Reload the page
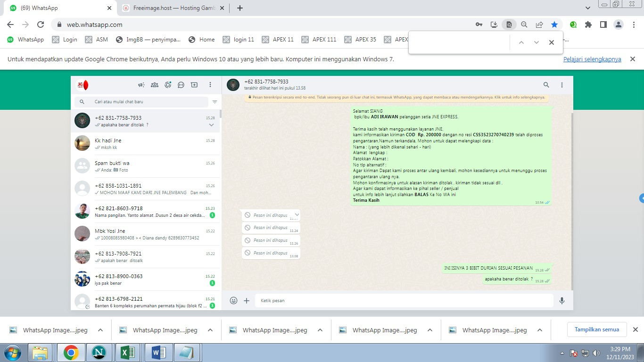This screenshot has height=362, width=644. point(41,25)
